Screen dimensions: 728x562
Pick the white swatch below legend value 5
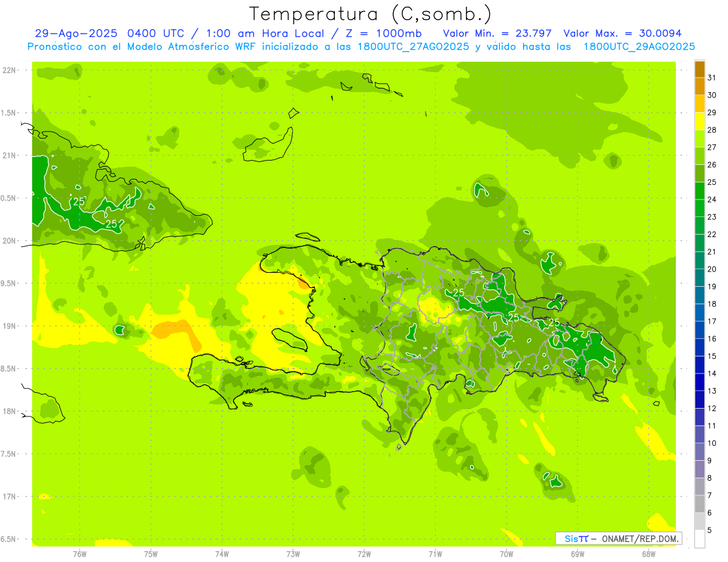tap(699, 539)
